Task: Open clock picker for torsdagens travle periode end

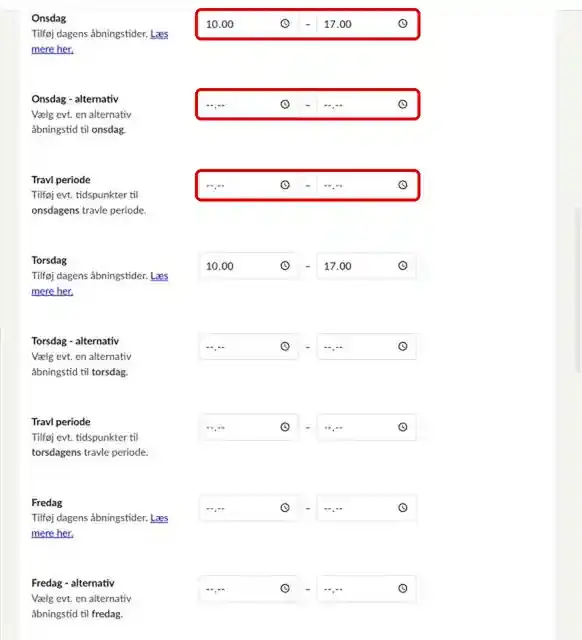Action: 403,427
